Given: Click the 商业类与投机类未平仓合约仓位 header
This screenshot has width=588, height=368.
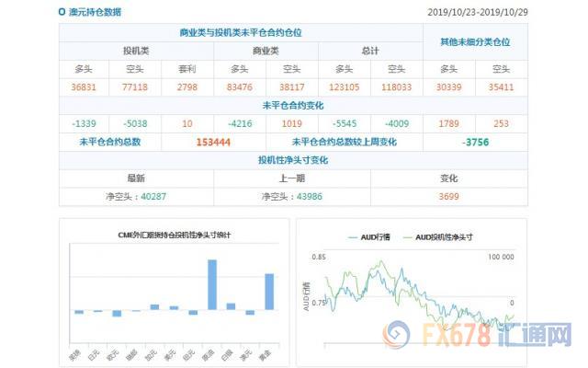Looking at the screenshot, I should pos(241,33).
